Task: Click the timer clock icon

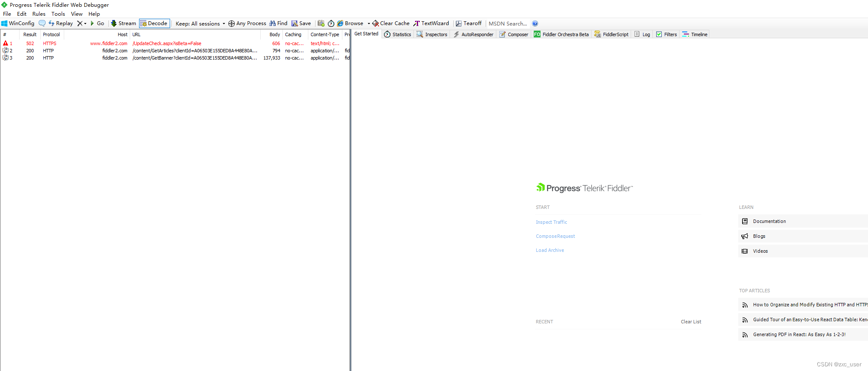Action: coord(331,23)
